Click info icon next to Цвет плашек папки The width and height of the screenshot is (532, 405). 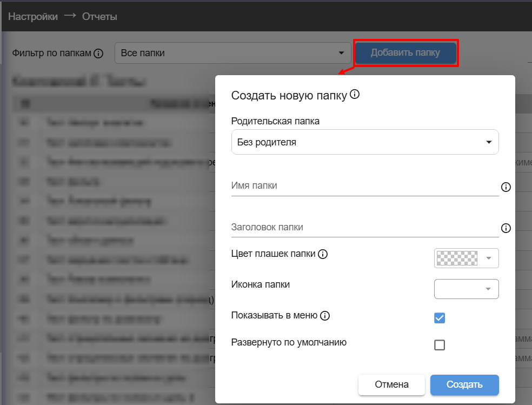pyautogui.click(x=323, y=254)
